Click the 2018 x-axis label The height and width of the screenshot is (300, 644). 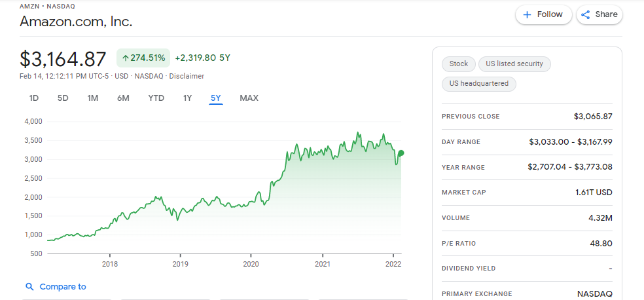110,264
